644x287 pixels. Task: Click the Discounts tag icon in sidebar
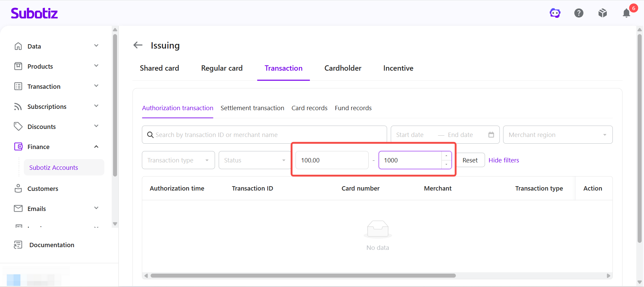pyautogui.click(x=18, y=127)
